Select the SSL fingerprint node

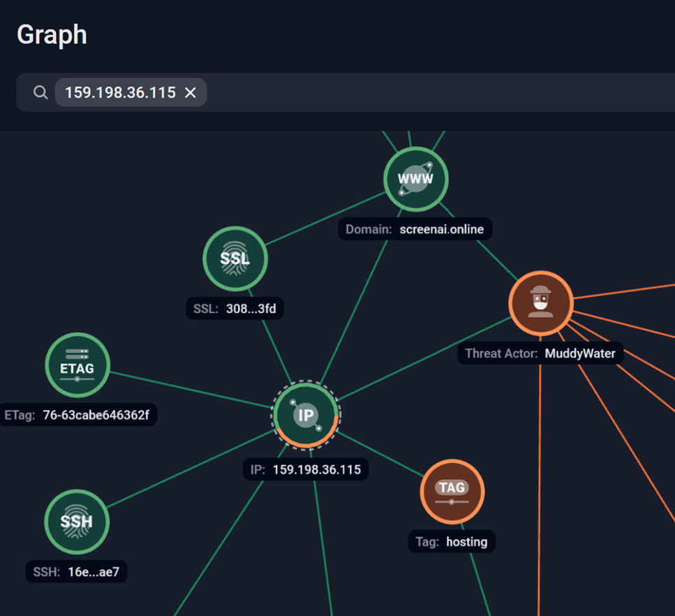click(x=235, y=258)
